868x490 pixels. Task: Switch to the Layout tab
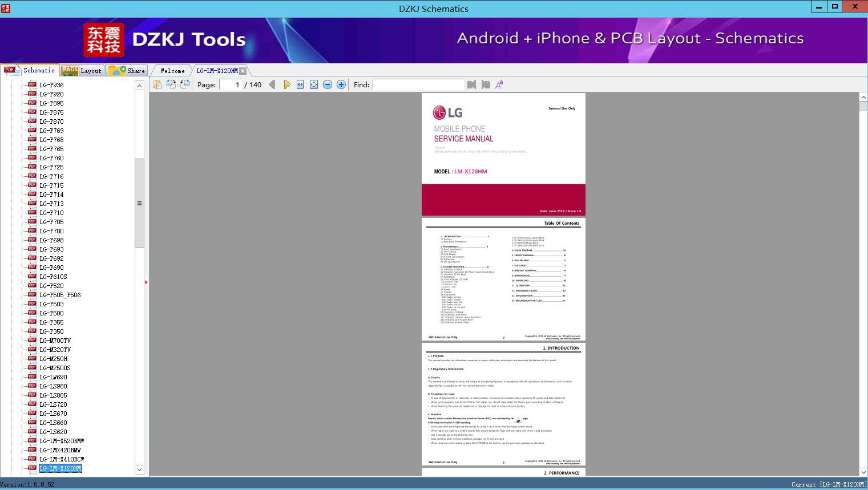coord(82,71)
